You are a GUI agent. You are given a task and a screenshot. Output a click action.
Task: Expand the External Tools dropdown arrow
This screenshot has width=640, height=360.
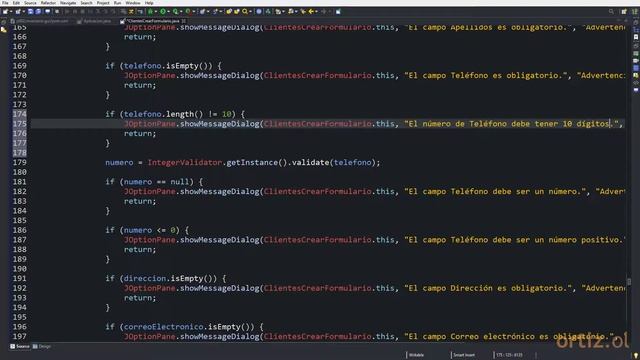pyautogui.click(x=194, y=11)
